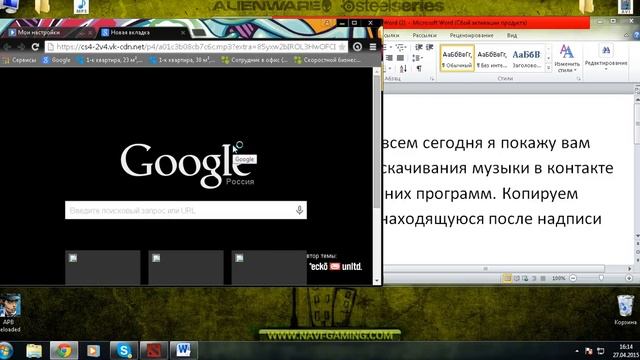Image resolution: width=640 pixels, height=360 pixels.
Task: Click Word zoom slider handle
Action: tap(601, 278)
